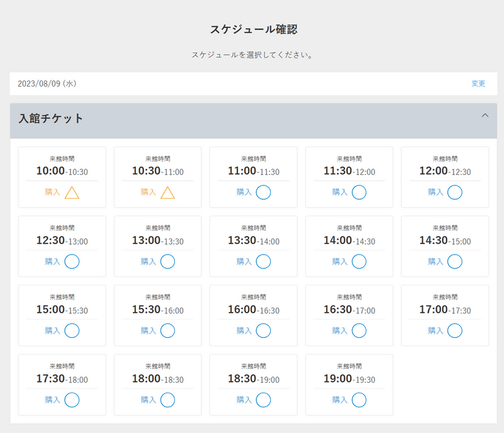Click 購入 for the 18:00-18:30 slot
504x433 pixels.
(148, 399)
